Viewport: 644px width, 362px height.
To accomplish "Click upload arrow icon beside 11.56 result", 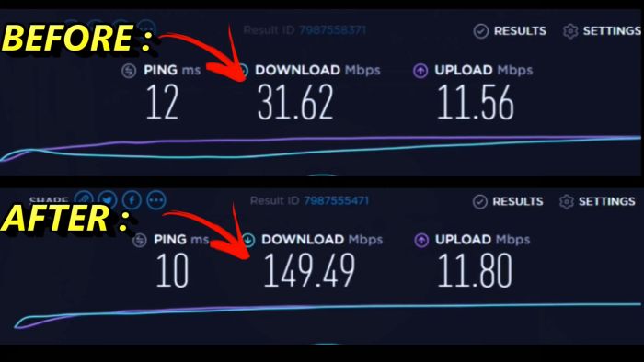I will (420, 71).
